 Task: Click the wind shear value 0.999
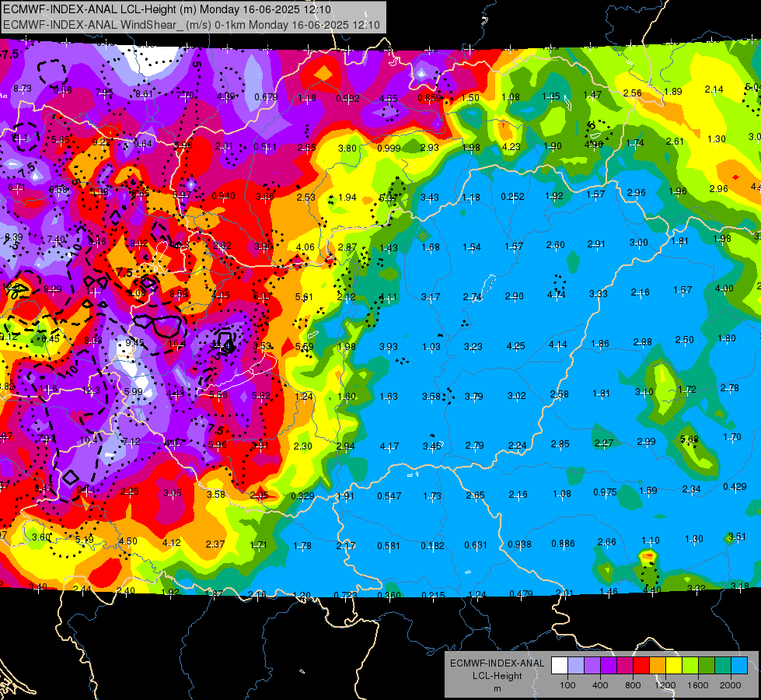click(389, 148)
